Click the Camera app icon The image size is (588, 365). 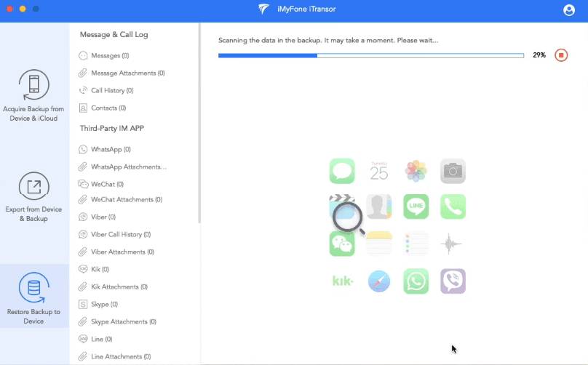[453, 171]
